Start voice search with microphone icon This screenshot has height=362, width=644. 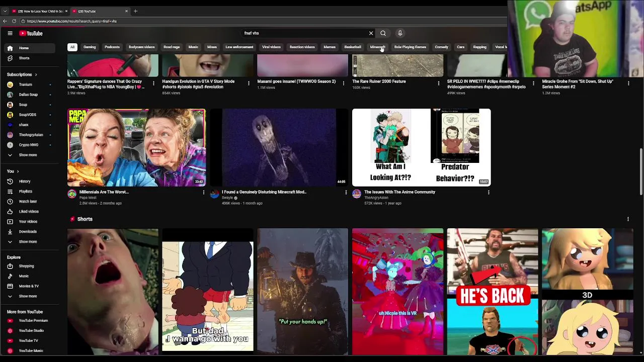[x=400, y=33]
